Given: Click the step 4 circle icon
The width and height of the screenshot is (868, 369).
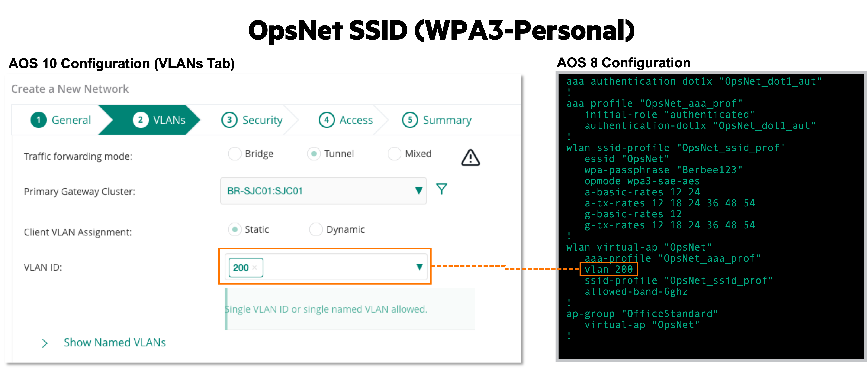Looking at the screenshot, I should (x=327, y=120).
